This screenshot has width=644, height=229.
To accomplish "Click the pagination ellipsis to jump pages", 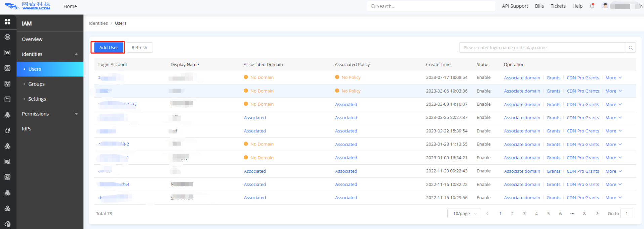I will pyautogui.click(x=572, y=214).
